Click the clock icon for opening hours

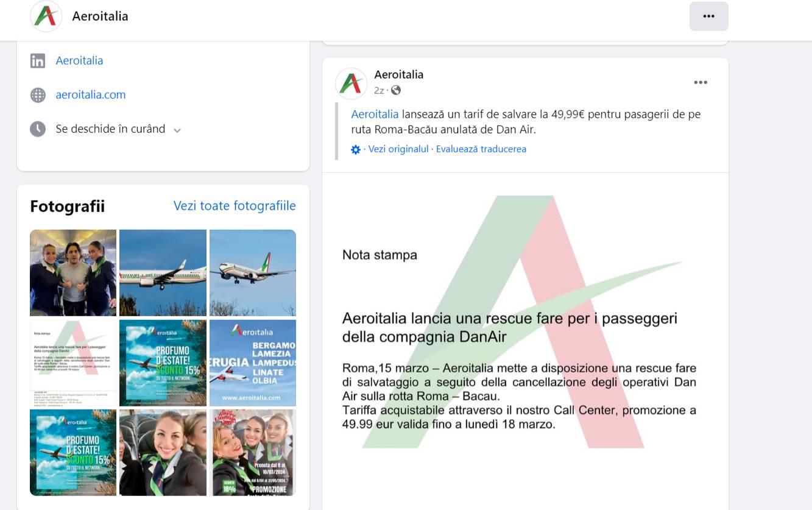38,129
